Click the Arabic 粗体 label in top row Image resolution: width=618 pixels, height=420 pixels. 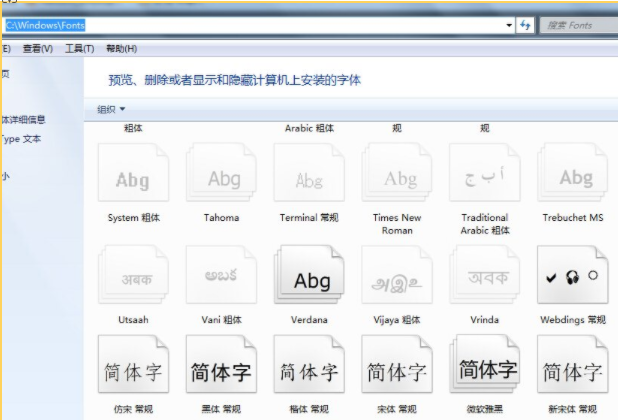click(309, 128)
